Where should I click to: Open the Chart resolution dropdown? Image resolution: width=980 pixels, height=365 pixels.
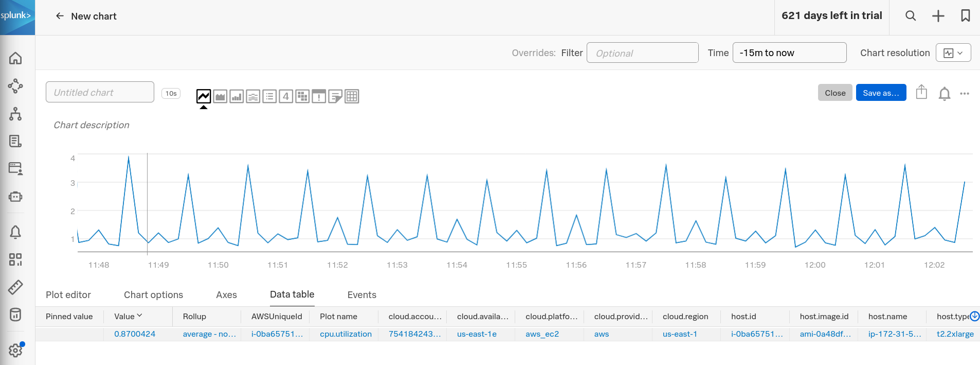[x=953, y=53]
